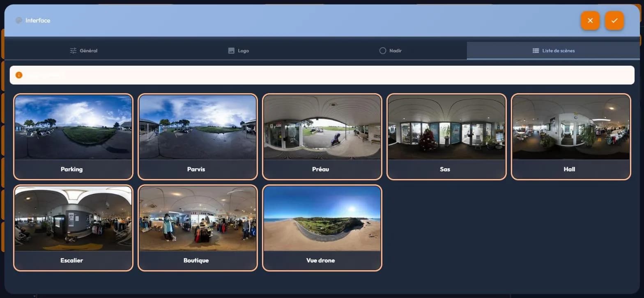
Task: Click the orange info icon in banner
Action: 19,75
